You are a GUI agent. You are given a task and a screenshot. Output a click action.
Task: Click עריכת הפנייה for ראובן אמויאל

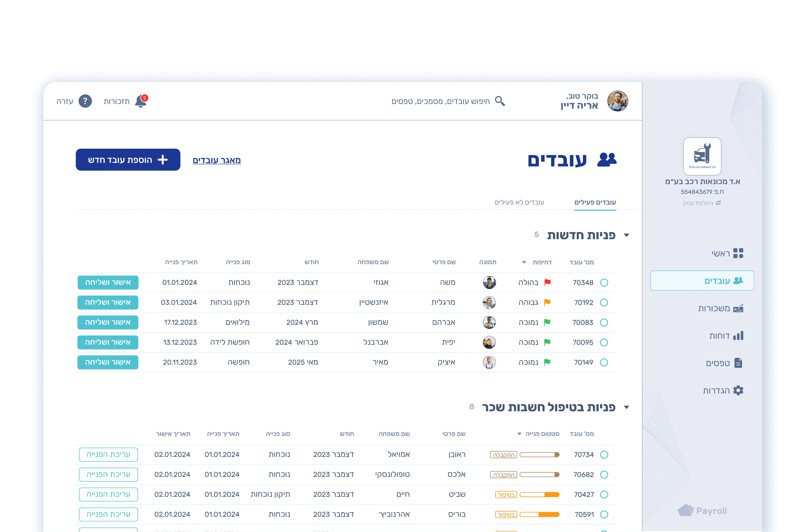108,455
